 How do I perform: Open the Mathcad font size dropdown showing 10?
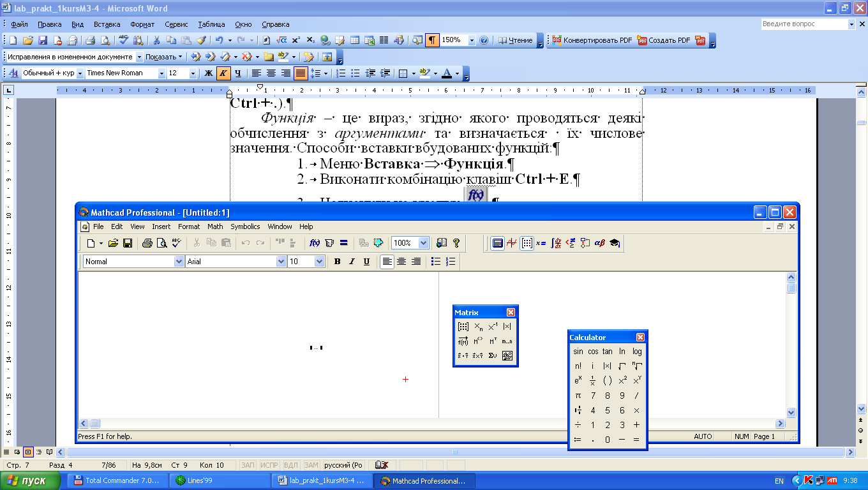[x=320, y=262]
